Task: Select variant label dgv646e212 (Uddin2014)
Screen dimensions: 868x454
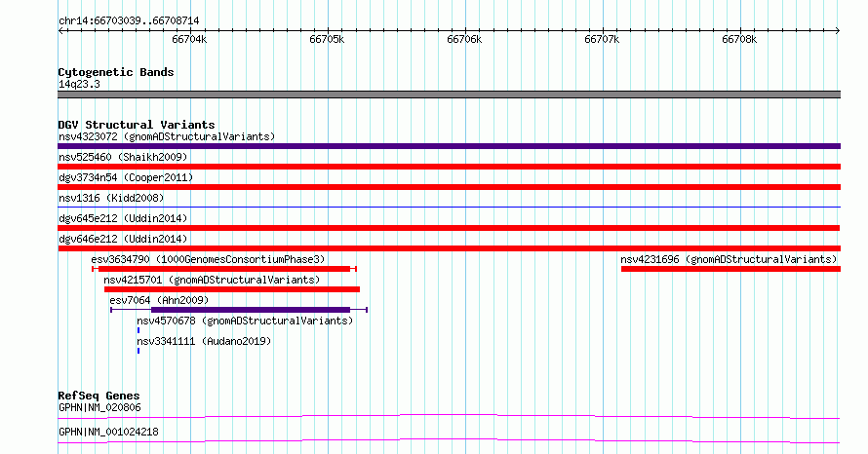Action: [123, 239]
